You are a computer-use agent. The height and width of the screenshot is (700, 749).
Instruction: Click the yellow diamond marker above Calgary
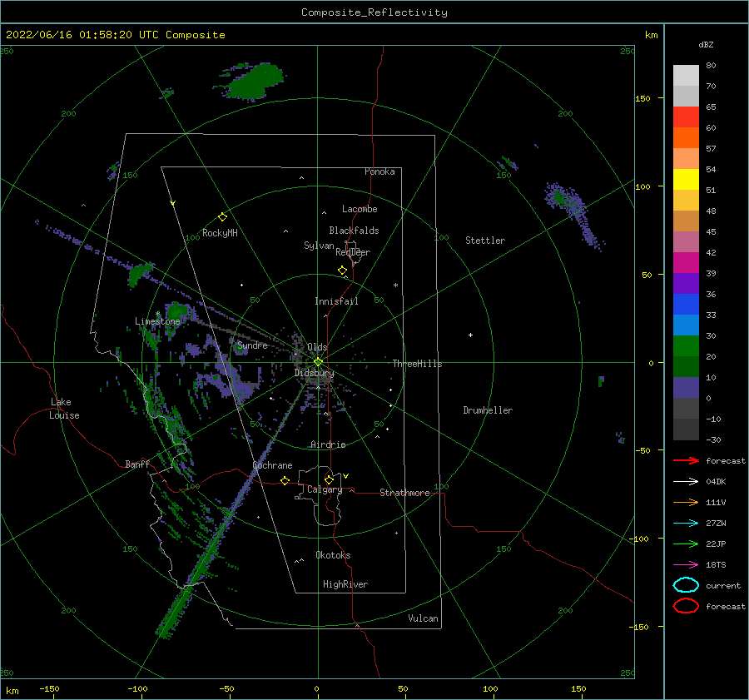[x=329, y=479]
